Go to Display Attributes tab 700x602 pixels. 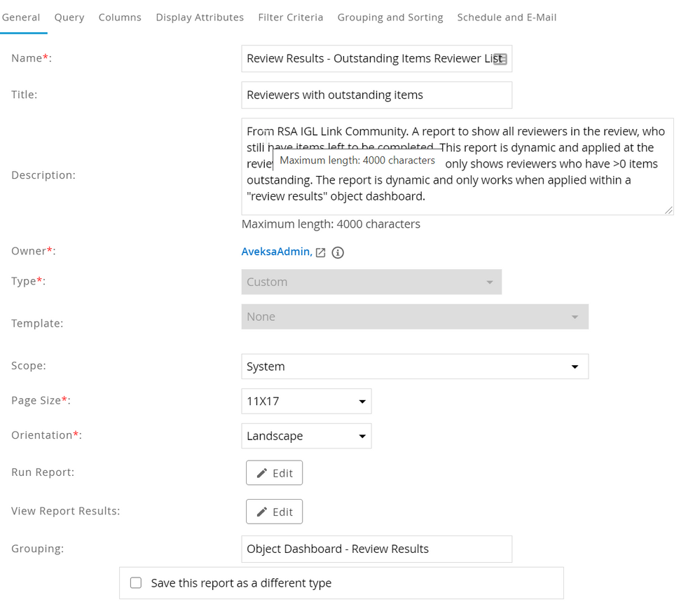200,18
